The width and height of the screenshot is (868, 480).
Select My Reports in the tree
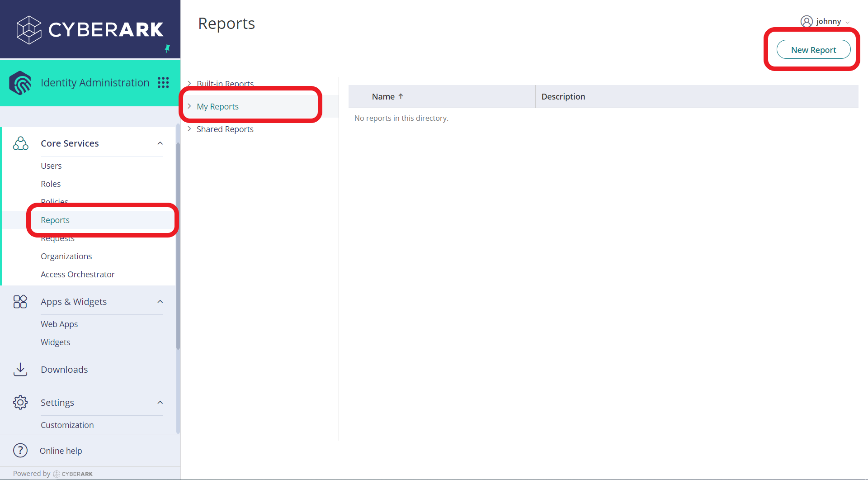click(x=218, y=106)
